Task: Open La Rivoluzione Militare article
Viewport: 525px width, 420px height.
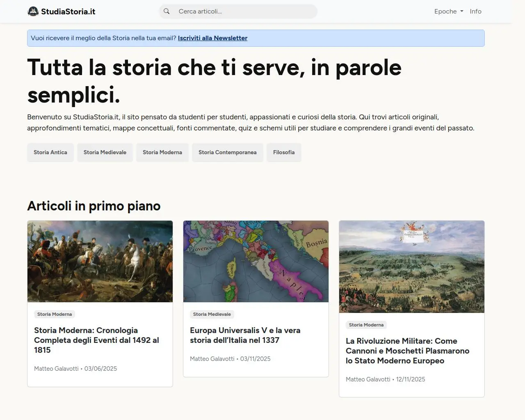Action: tap(408, 351)
